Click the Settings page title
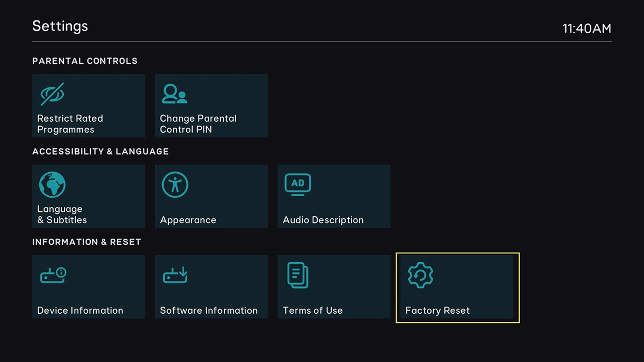Image resolution: width=644 pixels, height=362 pixels. pyautogui.click(x=60, y=26)
